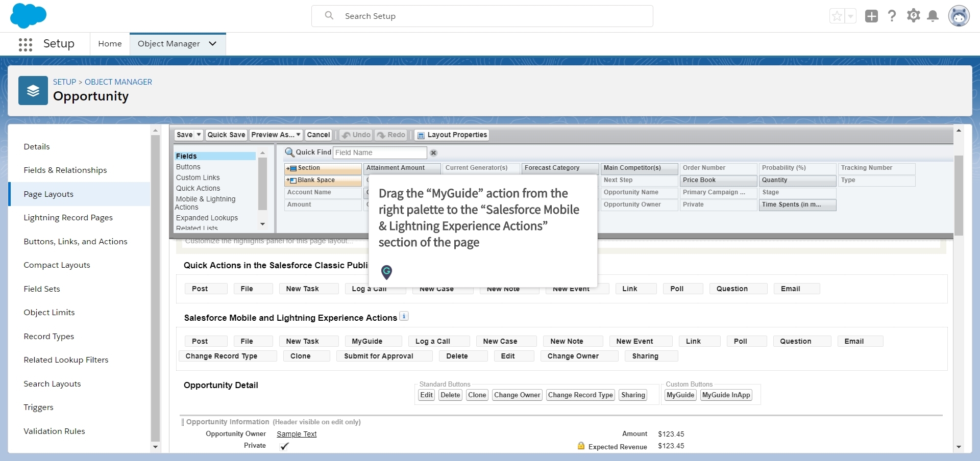The width and height of the screenshot is (980, 461).
Task: Click the info icon beside Lightning Experience Actions
Action: pos(404,316)
